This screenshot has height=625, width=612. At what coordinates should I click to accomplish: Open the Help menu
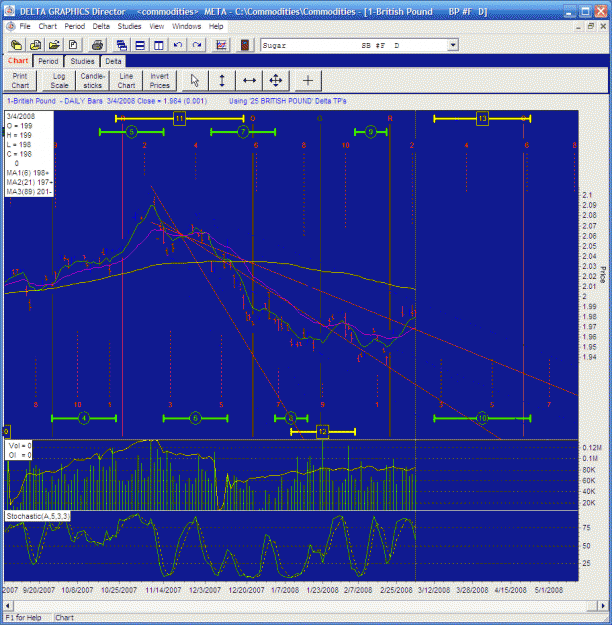[216, 26]
